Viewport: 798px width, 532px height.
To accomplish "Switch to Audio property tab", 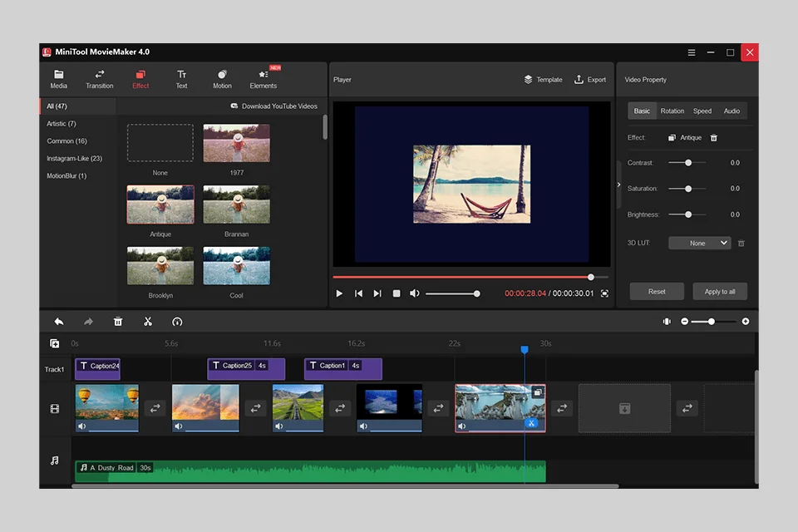I will (x=731, y=111).
